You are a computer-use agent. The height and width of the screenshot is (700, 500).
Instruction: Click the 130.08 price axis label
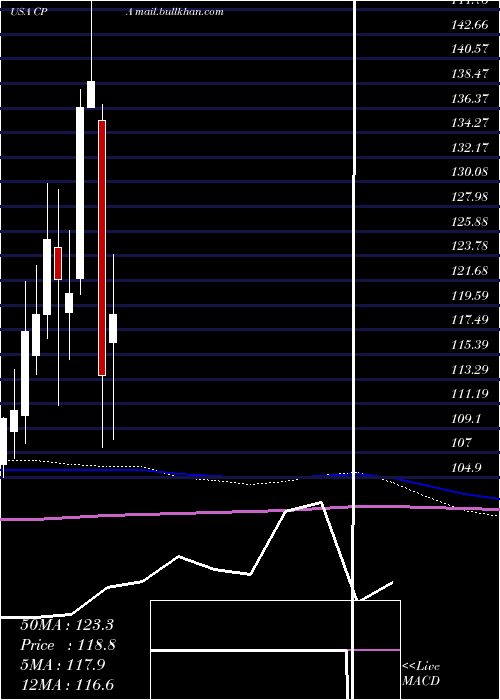tap(470, 172)
